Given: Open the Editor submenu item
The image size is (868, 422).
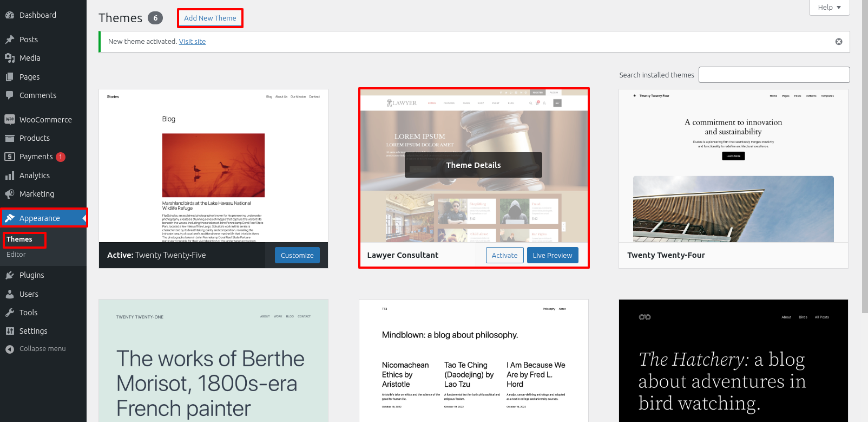Looking at the screenshot, I should coord(16,255).
